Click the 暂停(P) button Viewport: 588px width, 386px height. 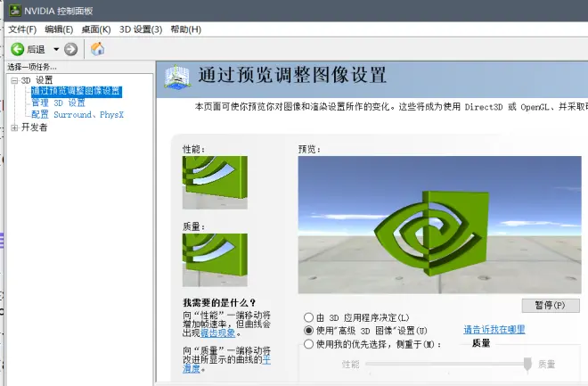click(x=550, y=306)
